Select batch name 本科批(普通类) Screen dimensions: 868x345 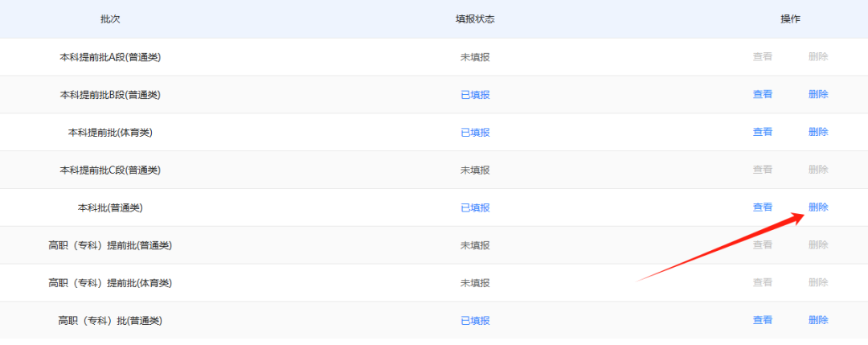110,207
